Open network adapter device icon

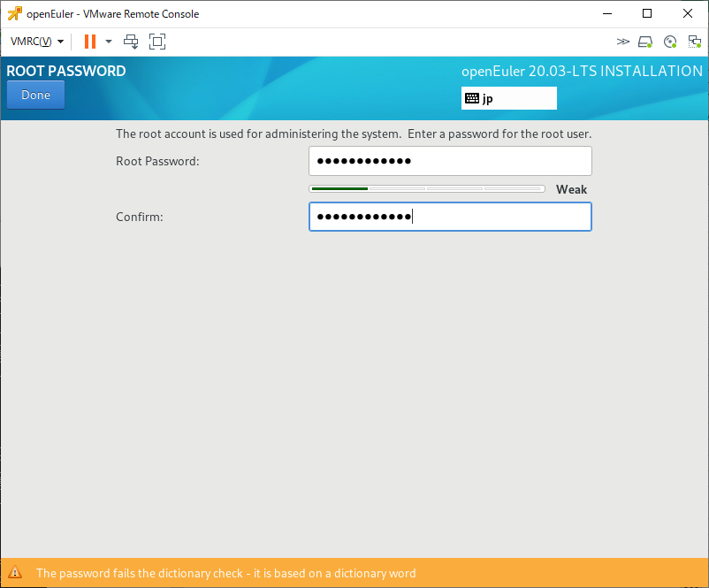tap(695, 42)
